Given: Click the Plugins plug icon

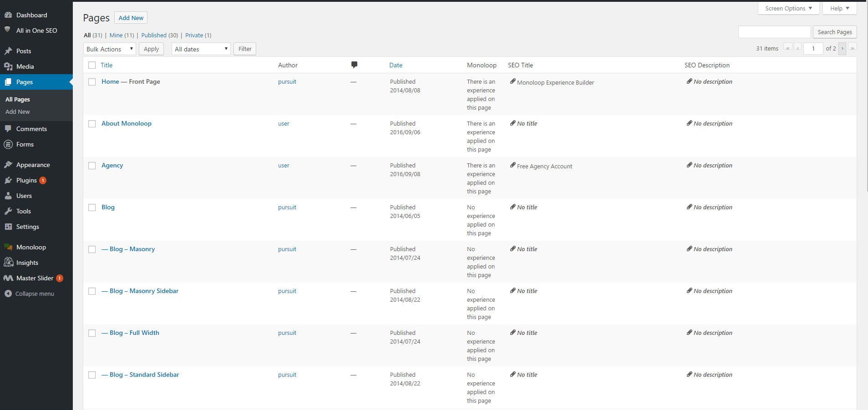Looking at the screenshot, I should [8, 180].
